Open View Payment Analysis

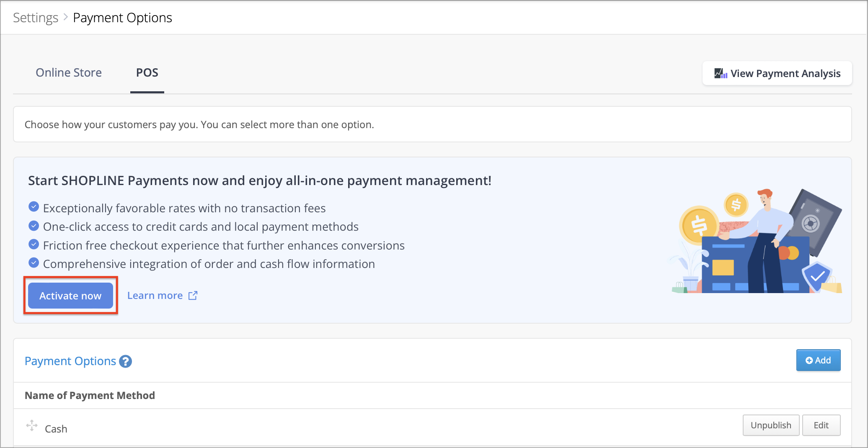(777, 74)
